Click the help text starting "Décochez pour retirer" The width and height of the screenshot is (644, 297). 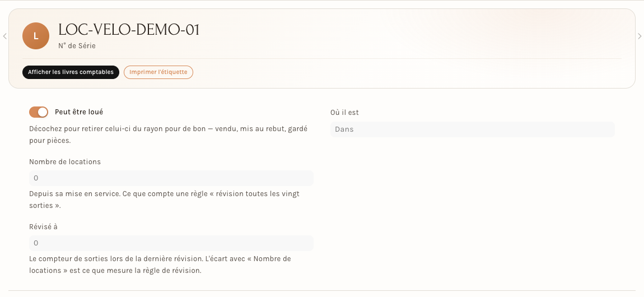(x=169, y=134)
